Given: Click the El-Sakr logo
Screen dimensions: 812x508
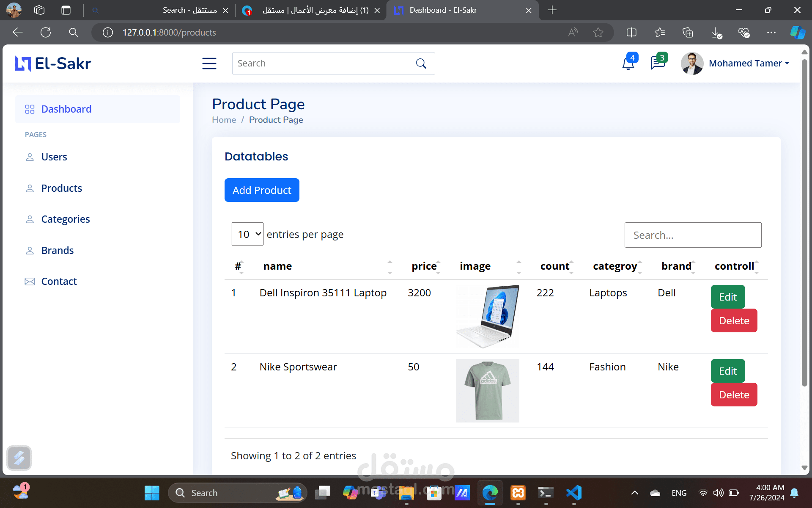Looking at the screenshot, I should pyautogui.click(x=53, y=63).
